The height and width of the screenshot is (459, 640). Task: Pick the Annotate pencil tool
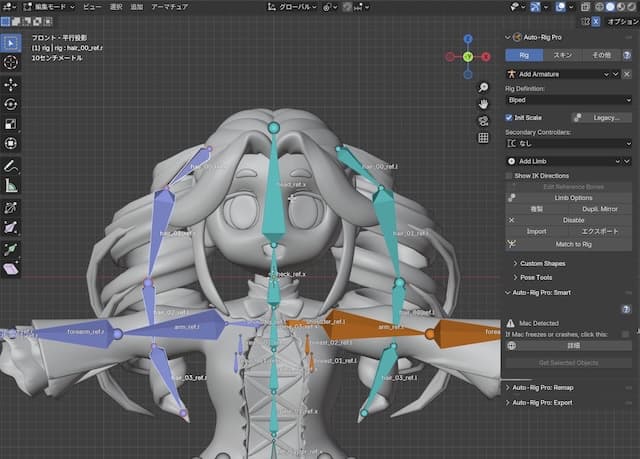click(x=11, y=165)
